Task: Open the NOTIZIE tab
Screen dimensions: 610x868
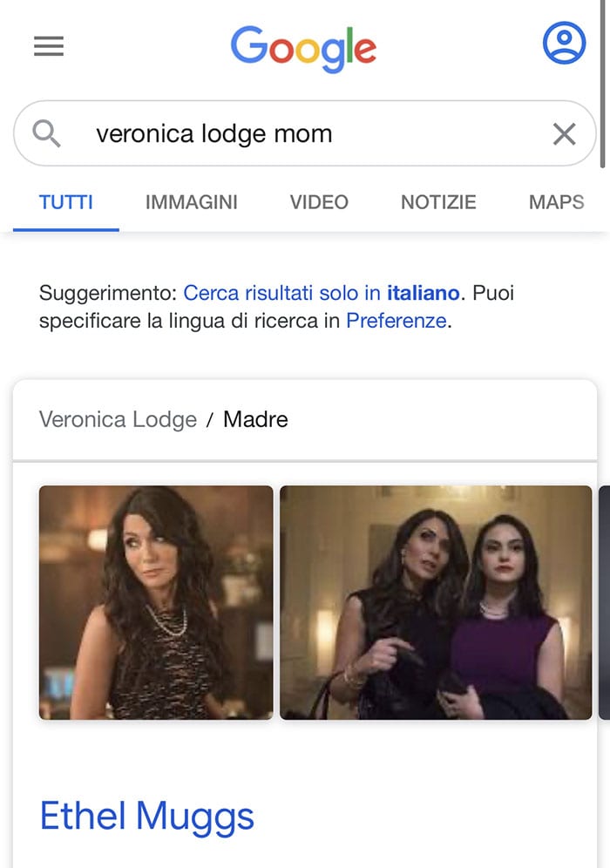Action: click(438, 202)
